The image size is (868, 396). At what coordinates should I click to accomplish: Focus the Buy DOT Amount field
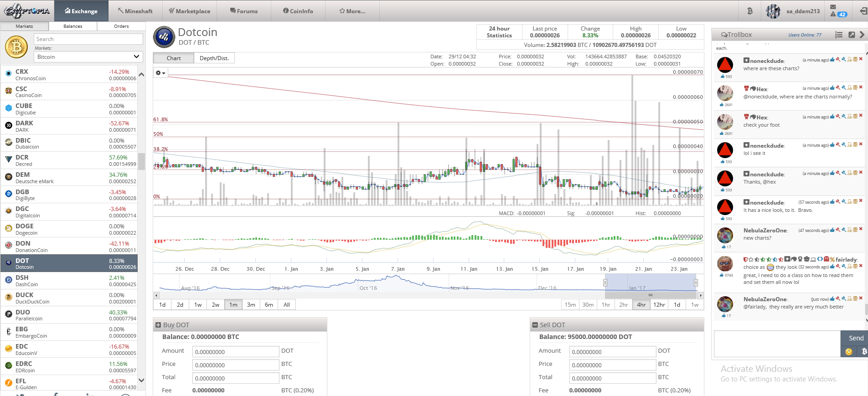tap(236, 352)
